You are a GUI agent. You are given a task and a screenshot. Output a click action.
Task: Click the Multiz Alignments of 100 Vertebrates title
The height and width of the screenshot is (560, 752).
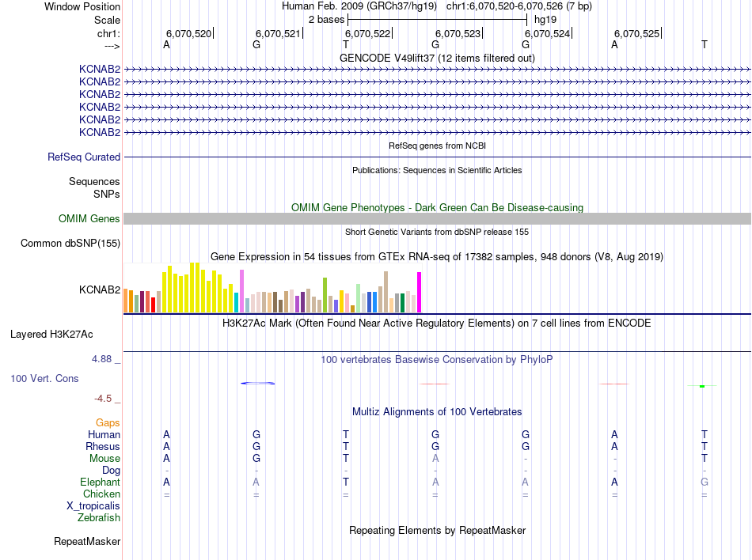click(x=437, y=412)
